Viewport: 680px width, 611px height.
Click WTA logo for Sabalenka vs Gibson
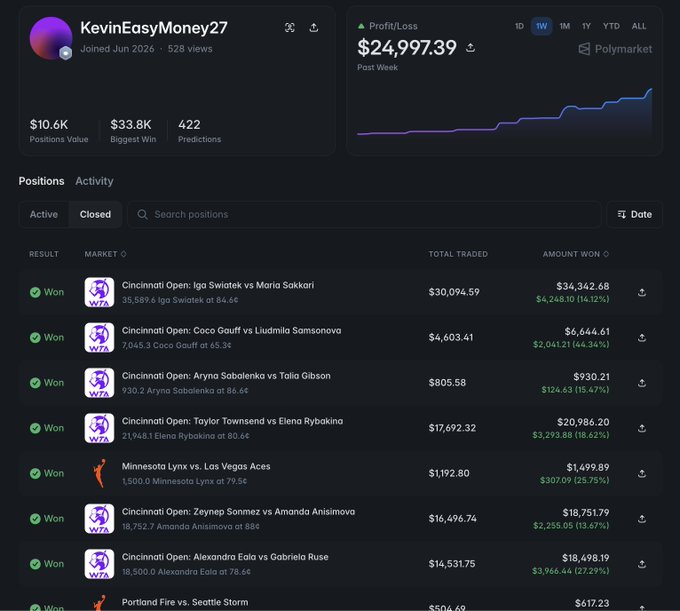click(x=99, y=383)
